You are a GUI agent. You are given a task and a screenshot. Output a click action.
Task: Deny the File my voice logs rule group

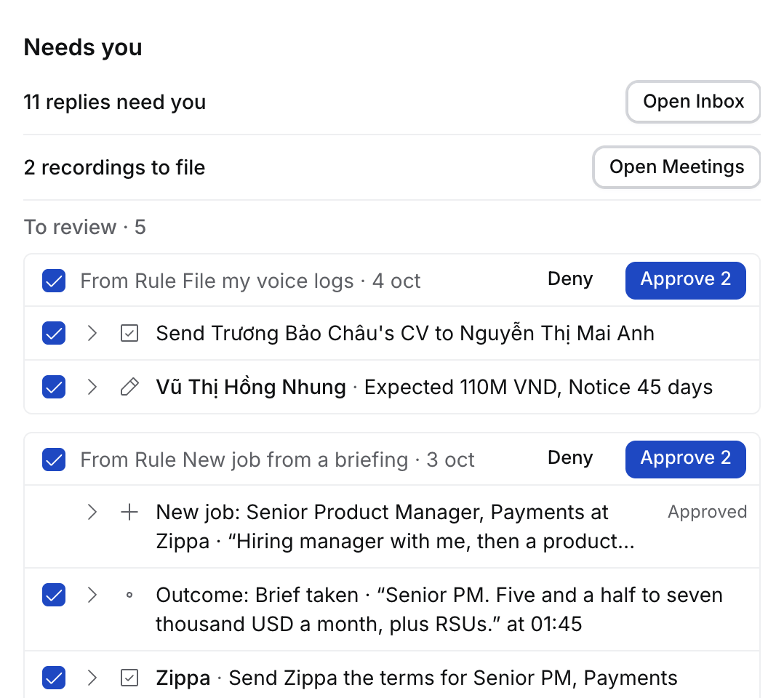570,279
